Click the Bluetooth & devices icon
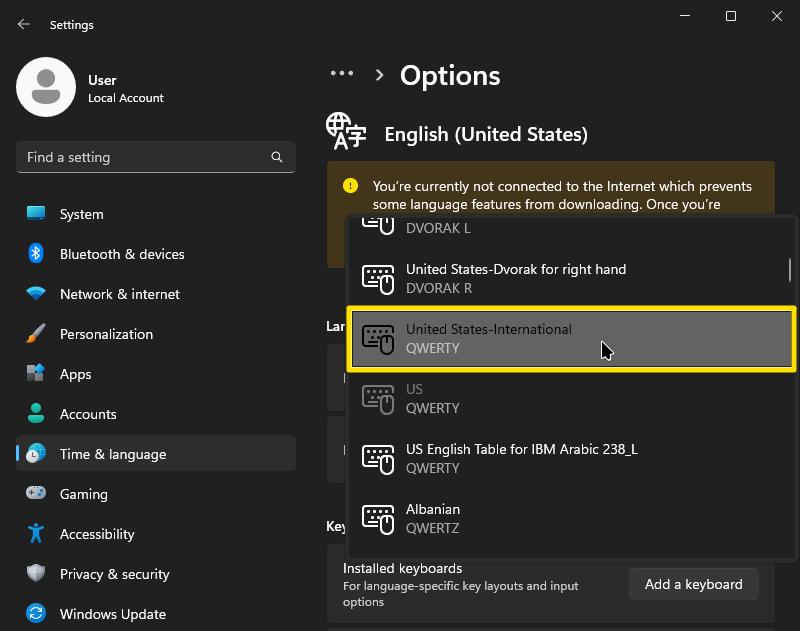Screen dimensions: 800x631 [36, 254]
